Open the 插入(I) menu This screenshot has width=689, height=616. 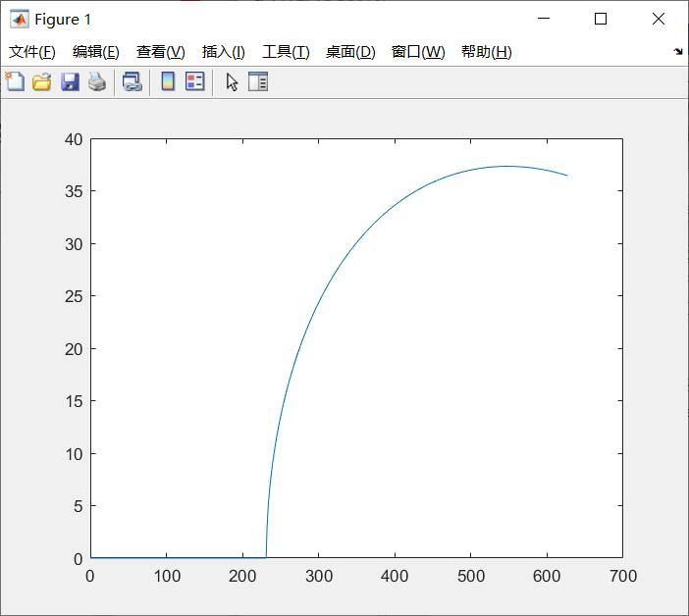click(223, 52)
